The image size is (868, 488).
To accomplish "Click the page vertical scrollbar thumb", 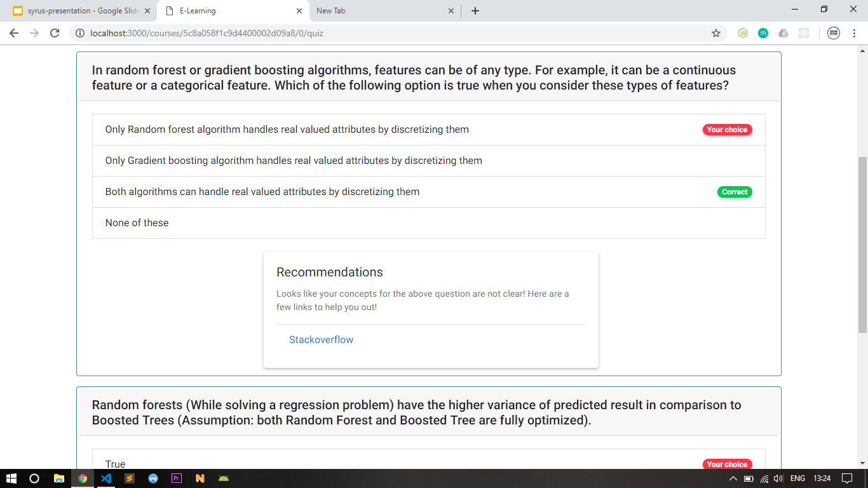I will pyautogui.click(x=862, y=245).
